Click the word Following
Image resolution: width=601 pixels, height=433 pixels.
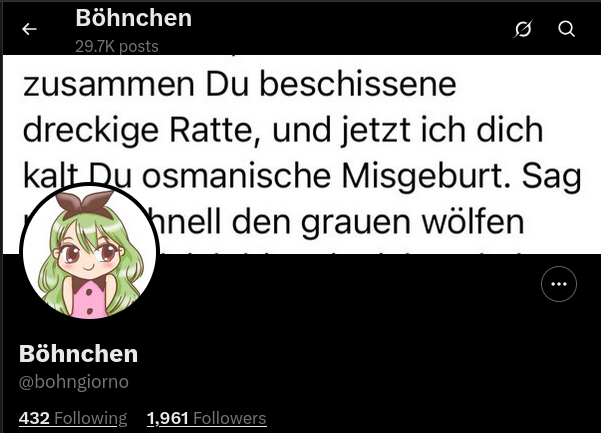pos(90,418)
